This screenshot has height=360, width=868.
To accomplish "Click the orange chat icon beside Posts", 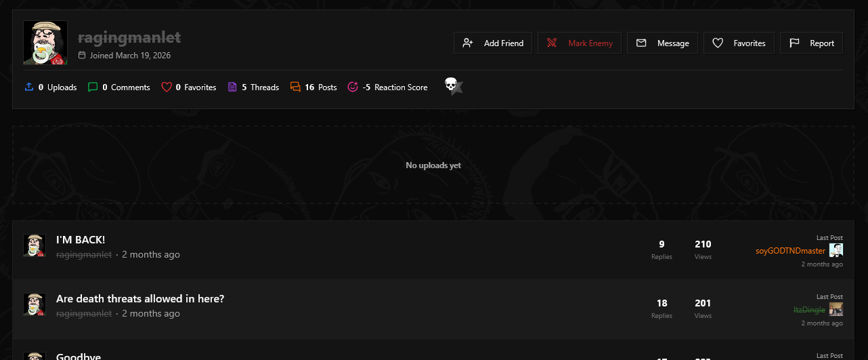I will 295,87.
